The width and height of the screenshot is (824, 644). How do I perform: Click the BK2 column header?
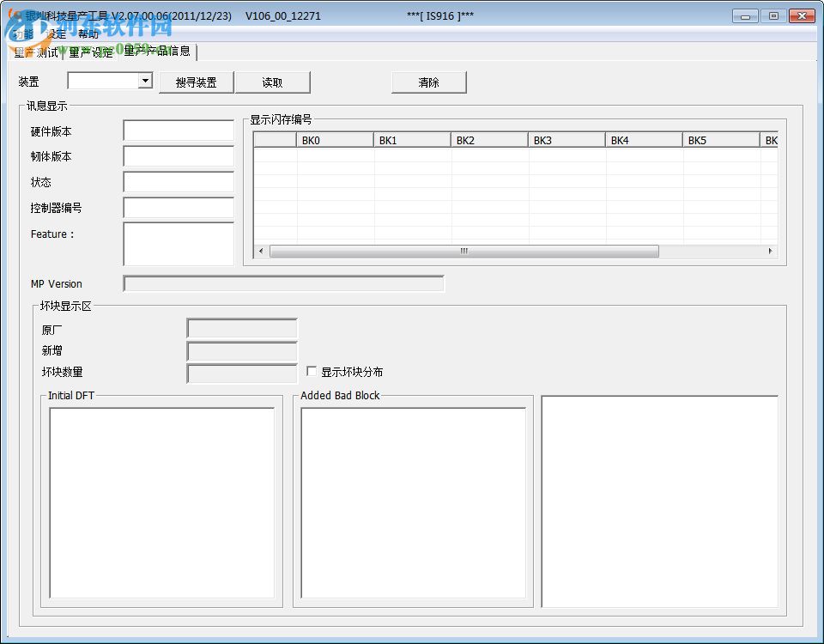tap(490, 140)
